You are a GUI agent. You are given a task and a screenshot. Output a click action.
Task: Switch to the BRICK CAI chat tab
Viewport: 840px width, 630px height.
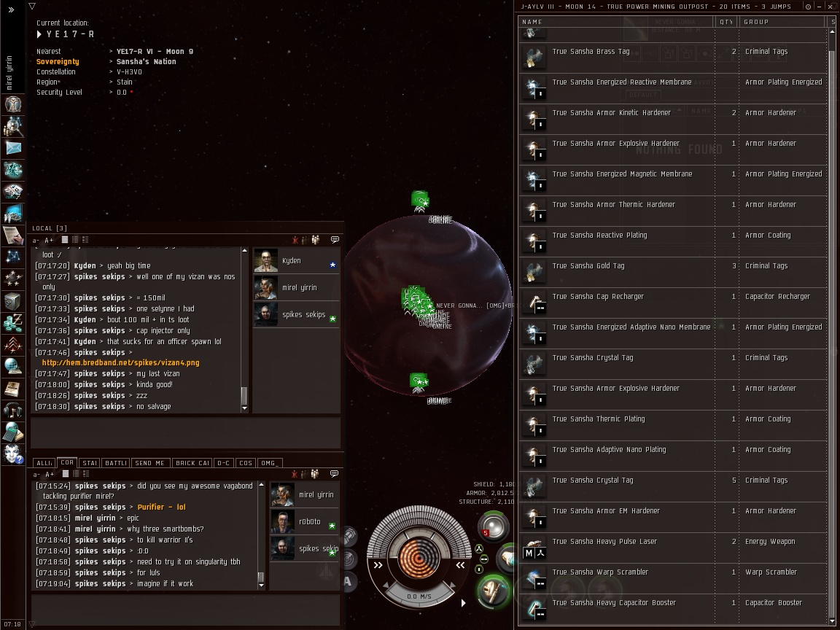192,463
